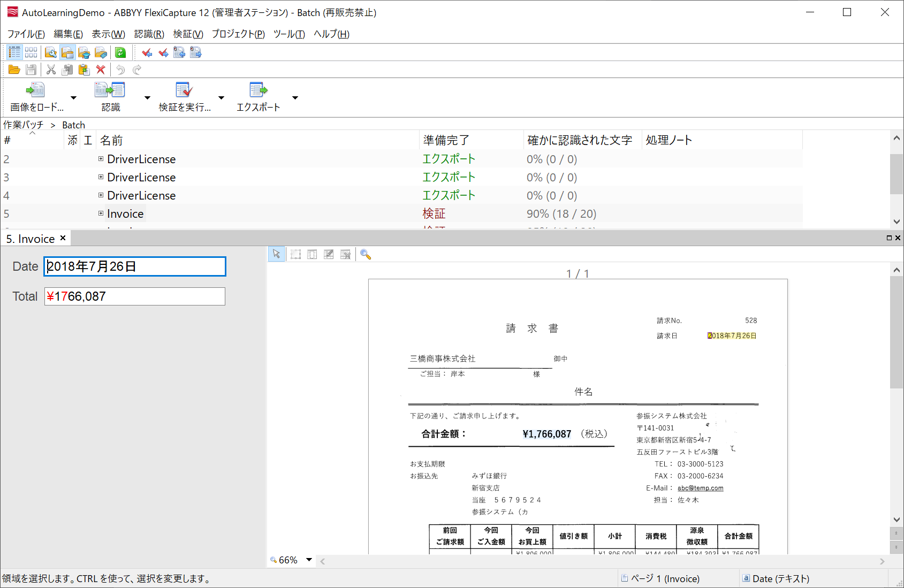Open the 表示 menu
Image resolution: width=904 pixels, height=588 pixels.
(x=108, y=34)
